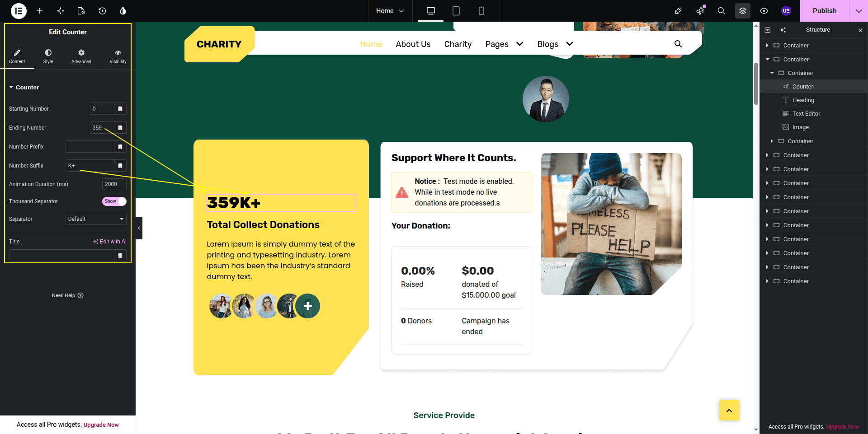The height and width of the screenshot is (434, 868).
Task: Expand the first Container in Structure
Action: (x=767, y=46)
